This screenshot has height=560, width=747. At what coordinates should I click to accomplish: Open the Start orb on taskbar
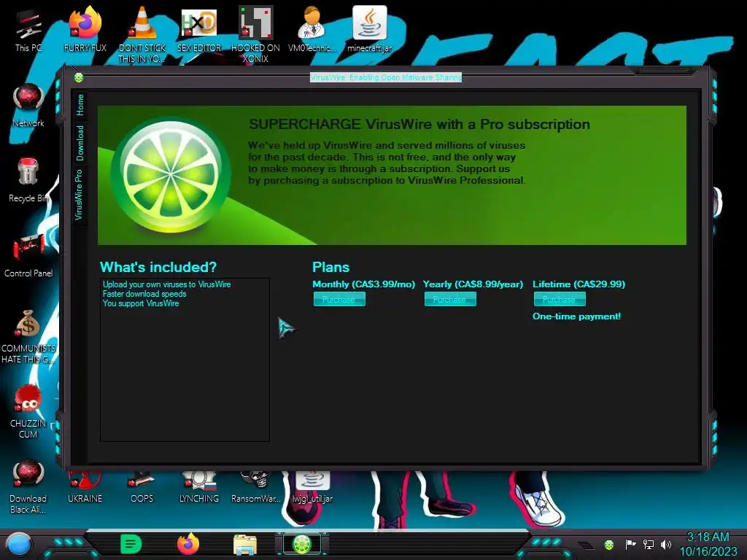(x=18, y=545)
